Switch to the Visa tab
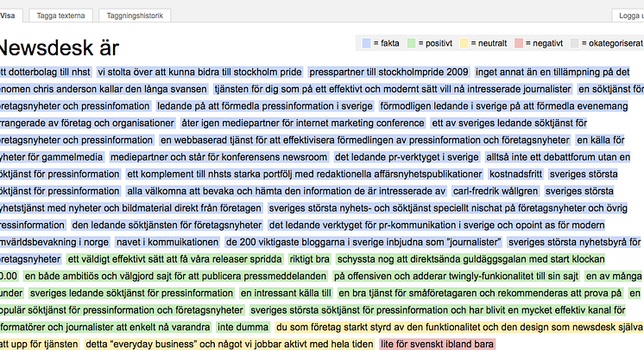The image size is (644, 362). point(9,16)
